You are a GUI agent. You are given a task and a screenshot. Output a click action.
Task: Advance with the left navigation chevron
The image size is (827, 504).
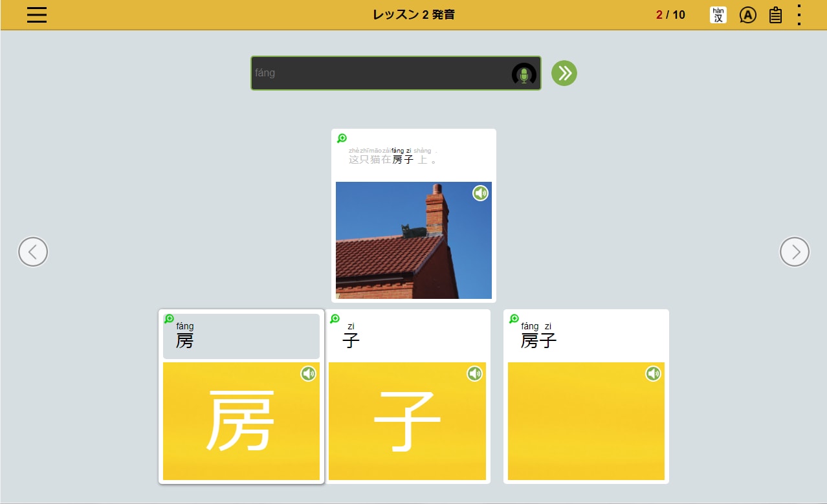(x=33, y=252)
